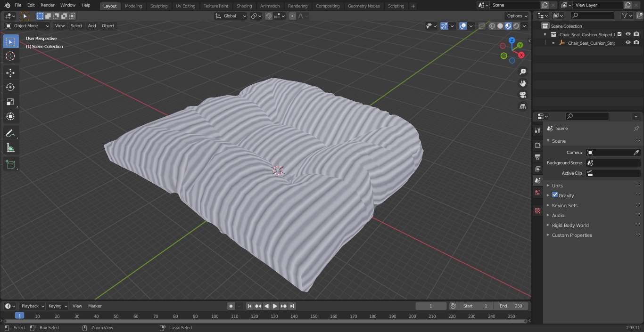Switch to rendered viewport shading
The width and height of the screenshot is (644, 332).
coord(516,26)
